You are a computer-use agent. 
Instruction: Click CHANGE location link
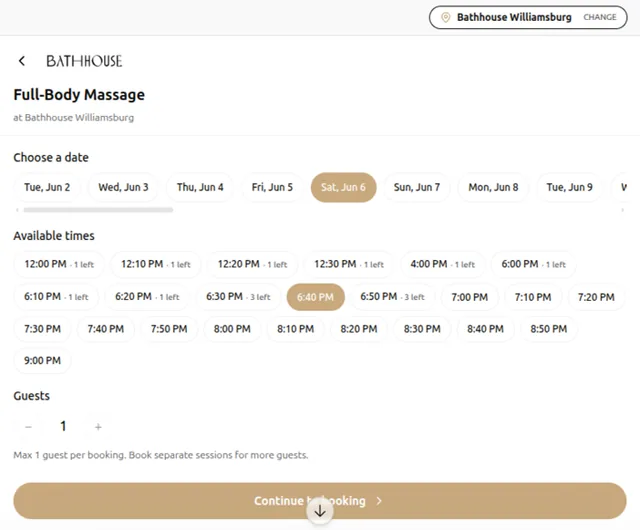tap(600, 17)
